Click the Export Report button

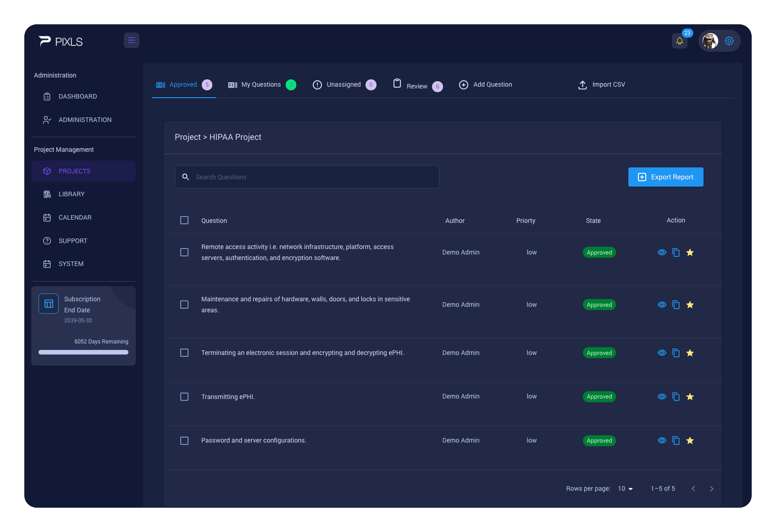[x=665, y=177]
